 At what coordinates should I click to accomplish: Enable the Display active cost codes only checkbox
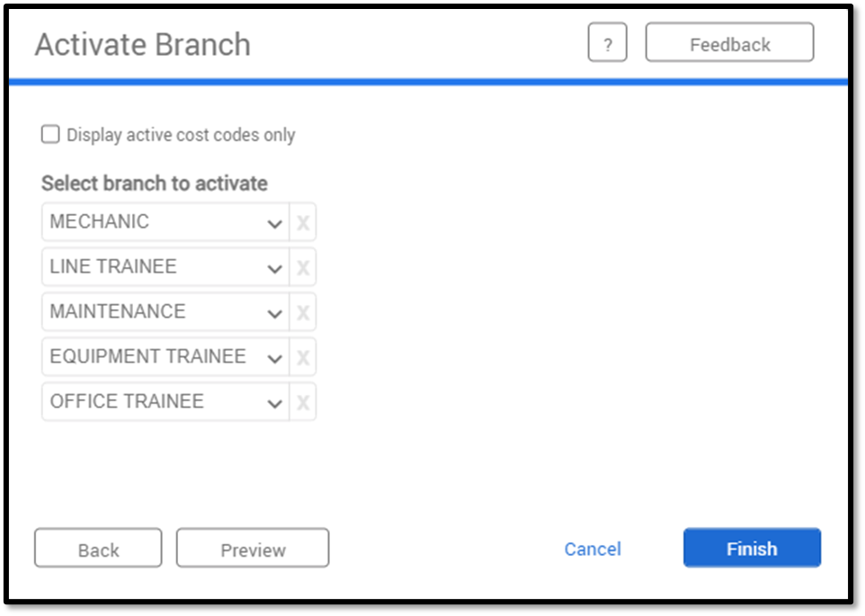tap(49, 133)
